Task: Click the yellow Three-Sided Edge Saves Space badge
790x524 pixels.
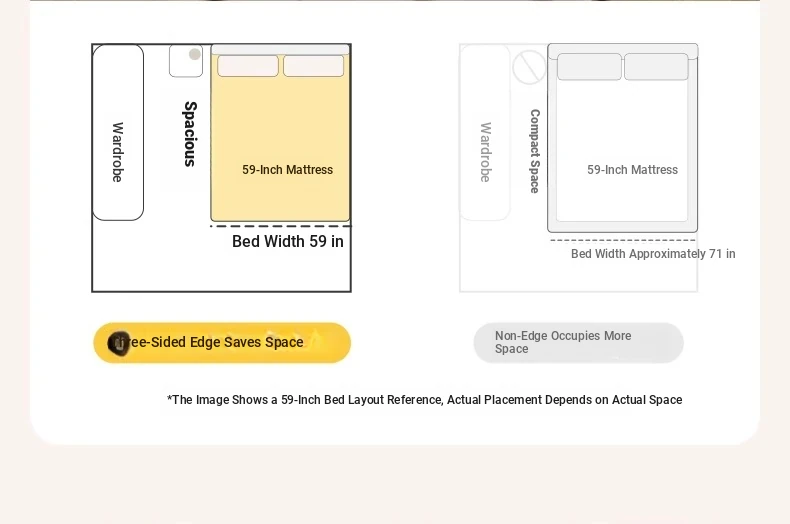Action: pyautogui.click(x=222, y=343)
